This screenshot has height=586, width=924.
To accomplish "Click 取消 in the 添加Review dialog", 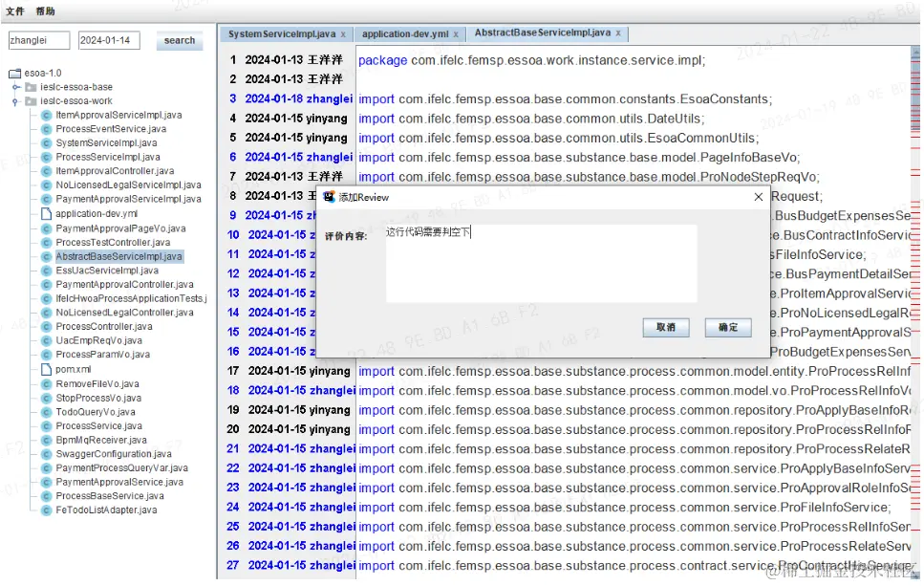I will [x=666, y=328].
